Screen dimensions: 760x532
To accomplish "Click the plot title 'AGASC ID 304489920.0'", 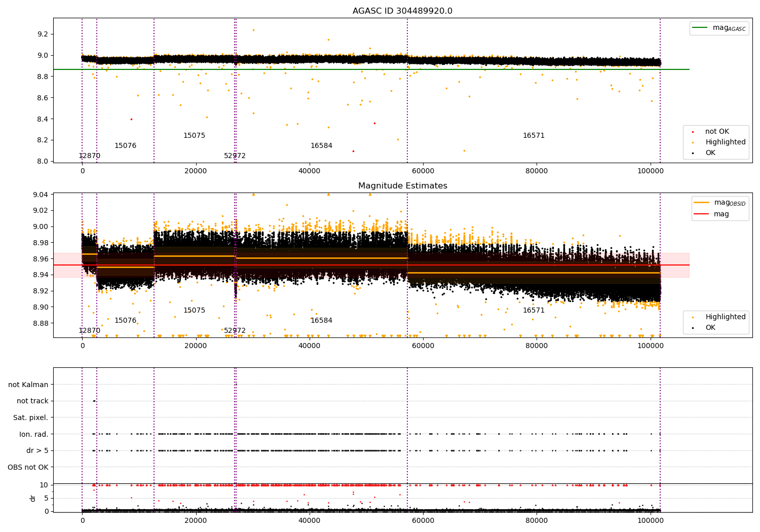I will (402, 11).
